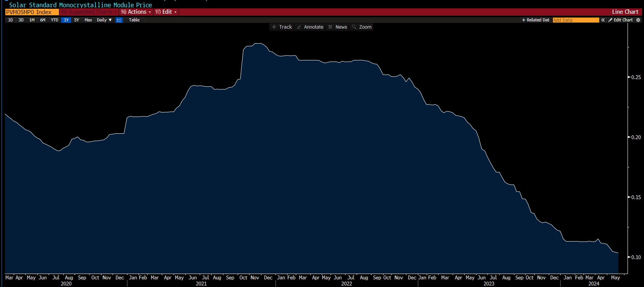Select the Max time range
Screen dimensions: 644x287
(x=88, y=20)
